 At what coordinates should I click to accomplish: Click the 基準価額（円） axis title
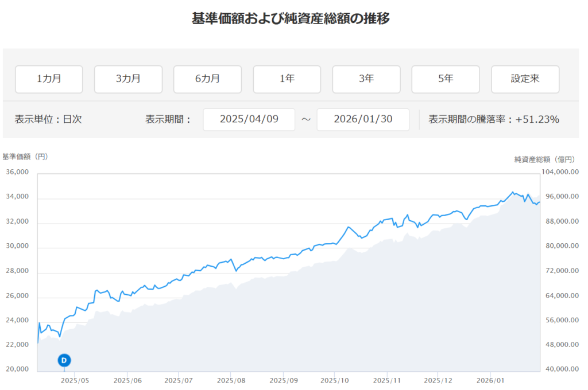click(25, 157)
